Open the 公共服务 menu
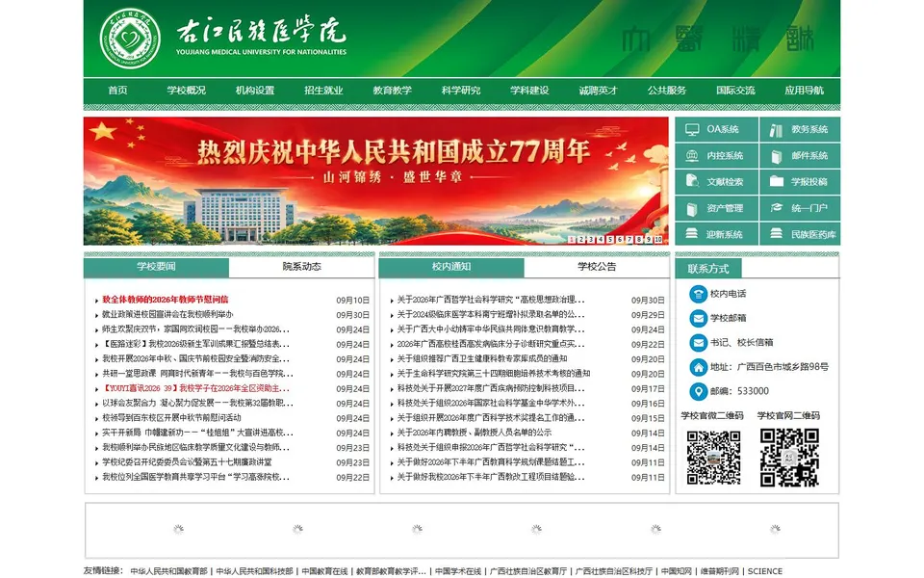 click(x=667, y=91)
